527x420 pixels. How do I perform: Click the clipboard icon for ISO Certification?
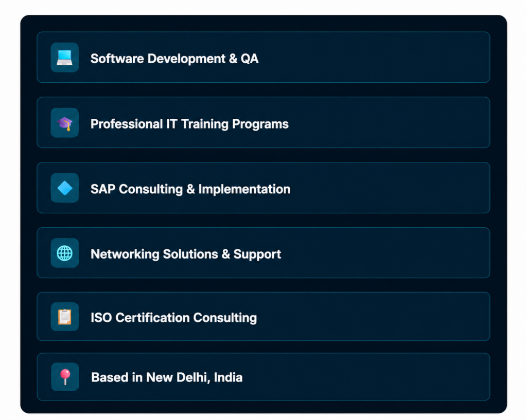64,317
